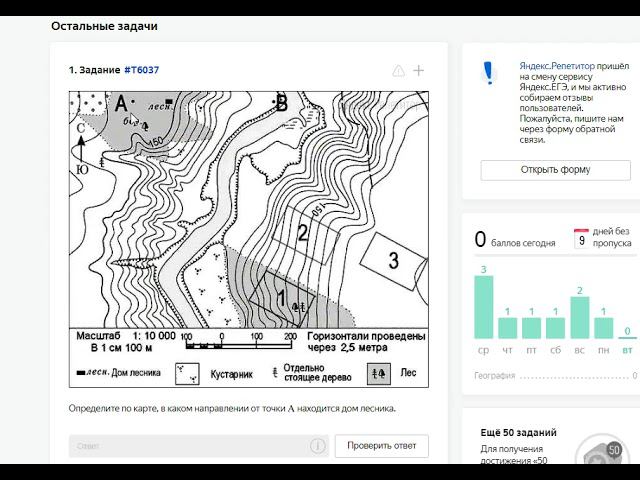This screenshot has width=640, height=480.
Task: Click the пт day label
Action: point(531,350)
